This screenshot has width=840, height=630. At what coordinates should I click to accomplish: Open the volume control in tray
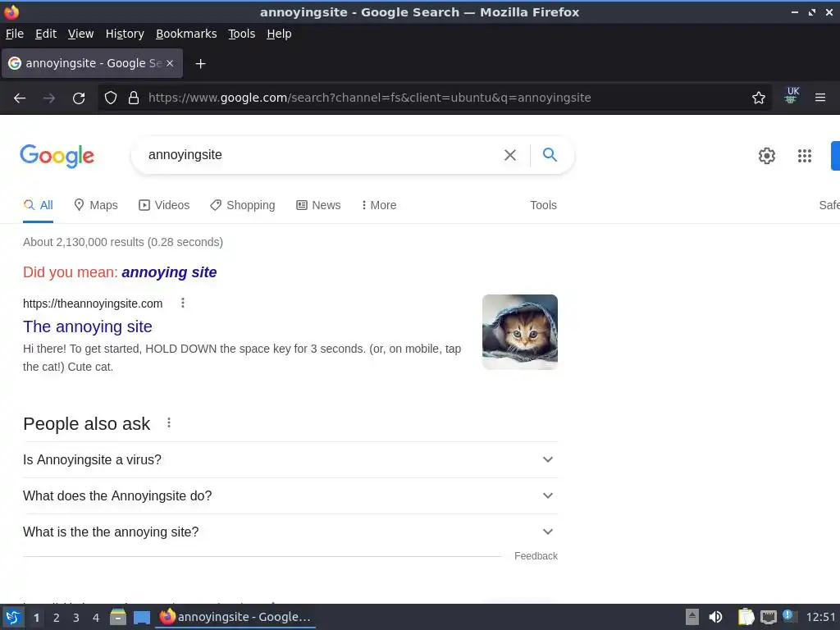click(715, 617)
